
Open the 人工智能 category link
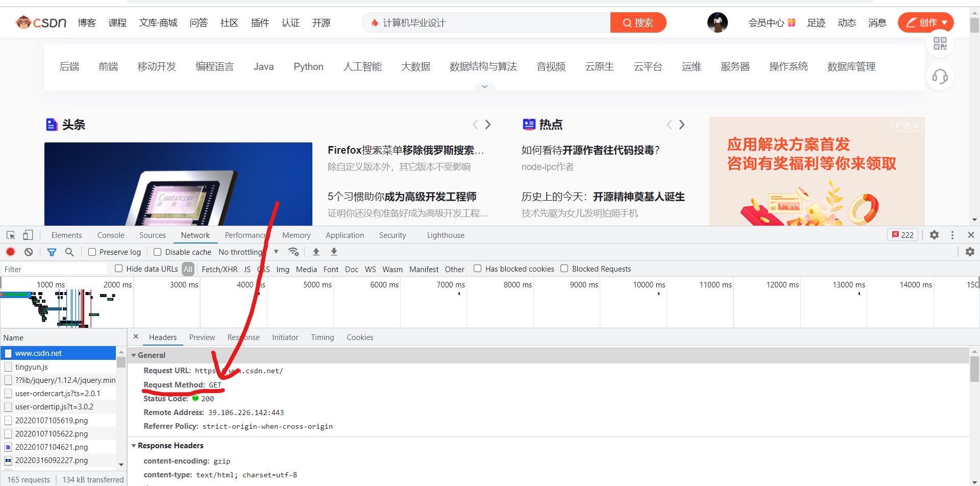[362, 66]
